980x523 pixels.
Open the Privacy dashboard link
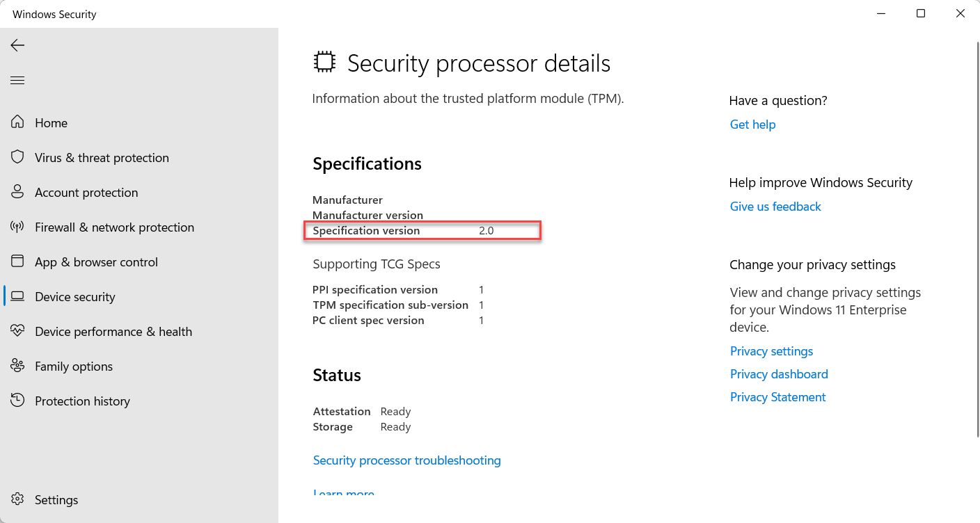coord(779,374)
